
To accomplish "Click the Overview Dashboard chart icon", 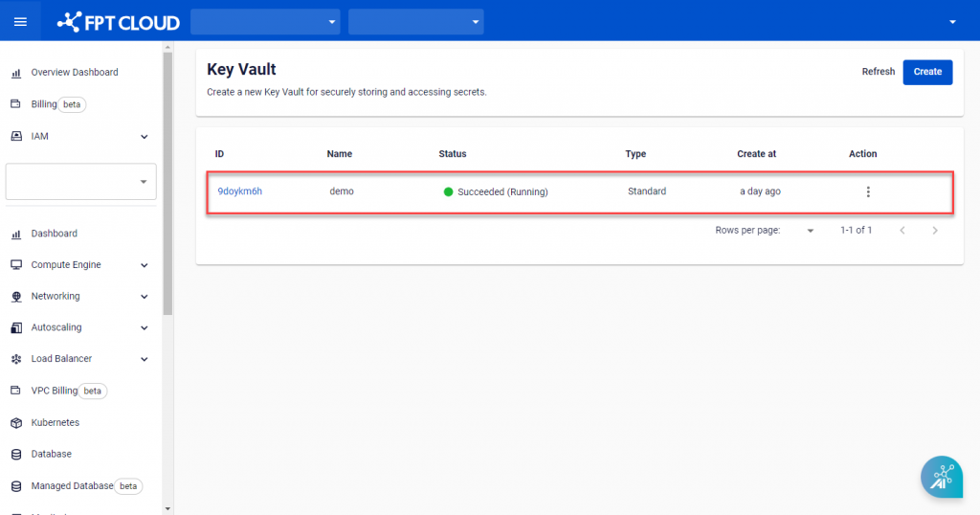I will point(15,73).
